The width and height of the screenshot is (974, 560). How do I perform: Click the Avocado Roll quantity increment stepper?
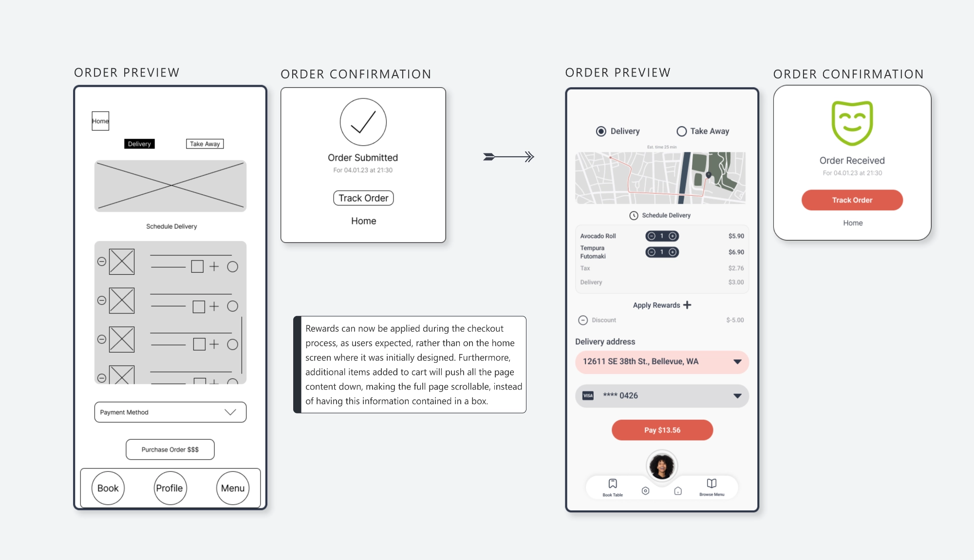pos(674,236)
